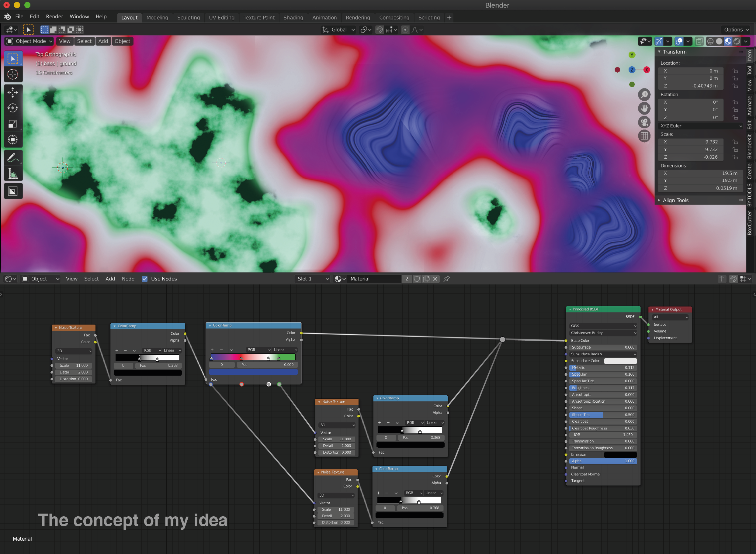
Task: Click Subsurface Color white swatch
Action: point(620,361)
